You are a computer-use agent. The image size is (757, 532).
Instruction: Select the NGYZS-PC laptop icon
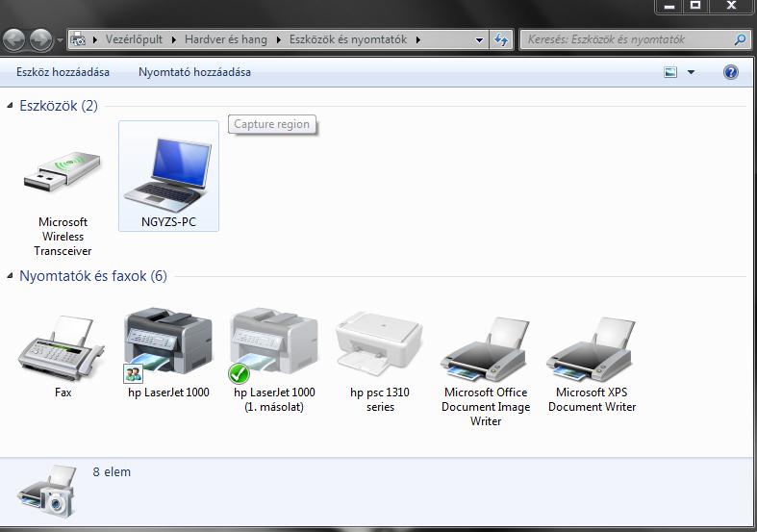pos(168,176)
